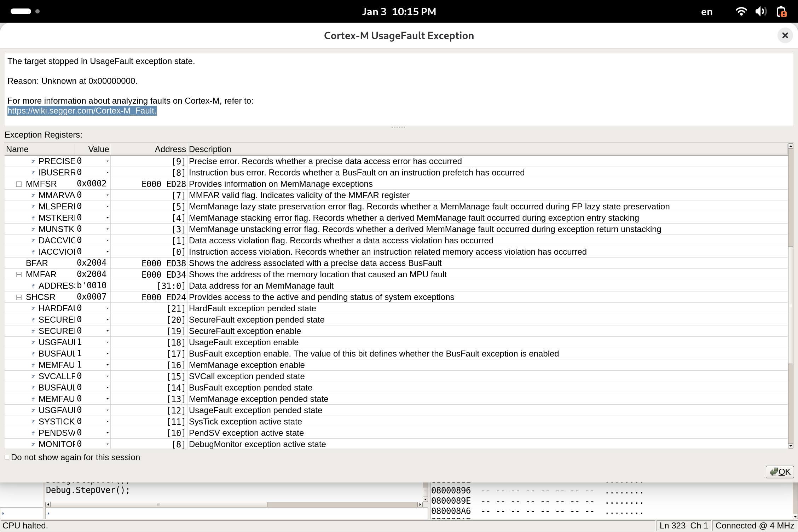Click the Wi-Fi icon in the top bar
This screenshot has width=798, height=532.
click(x=741, y=11)
